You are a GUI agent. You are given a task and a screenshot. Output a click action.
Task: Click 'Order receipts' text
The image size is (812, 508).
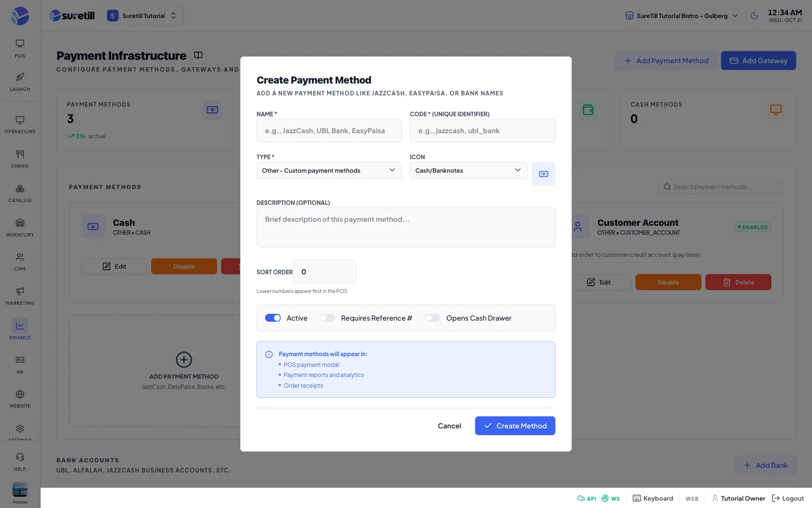coord(303,386)
